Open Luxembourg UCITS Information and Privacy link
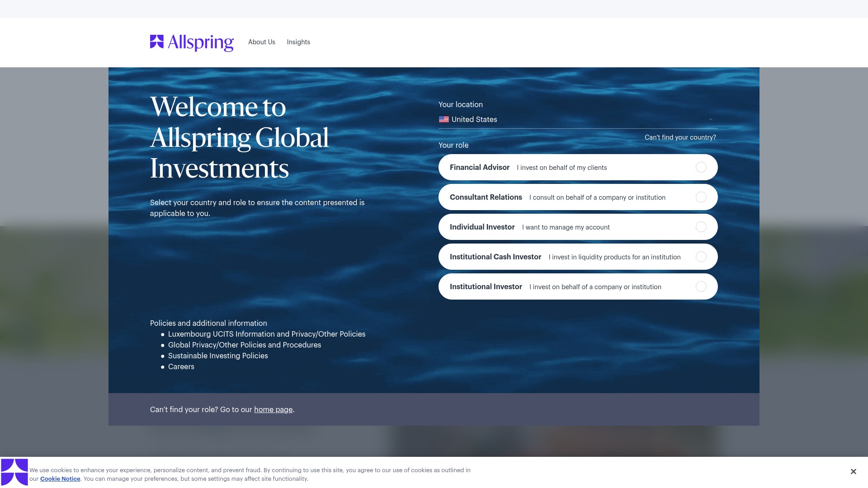The image size is (868, 488). [267, 334]
